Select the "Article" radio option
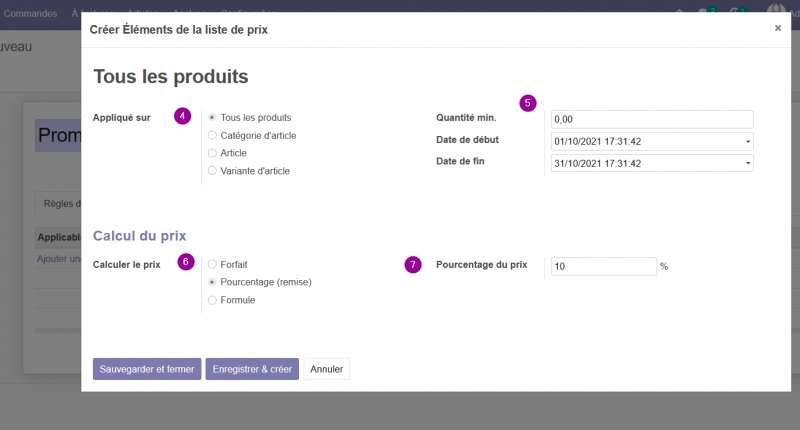800x430 pixels. [x=212, y=153]
